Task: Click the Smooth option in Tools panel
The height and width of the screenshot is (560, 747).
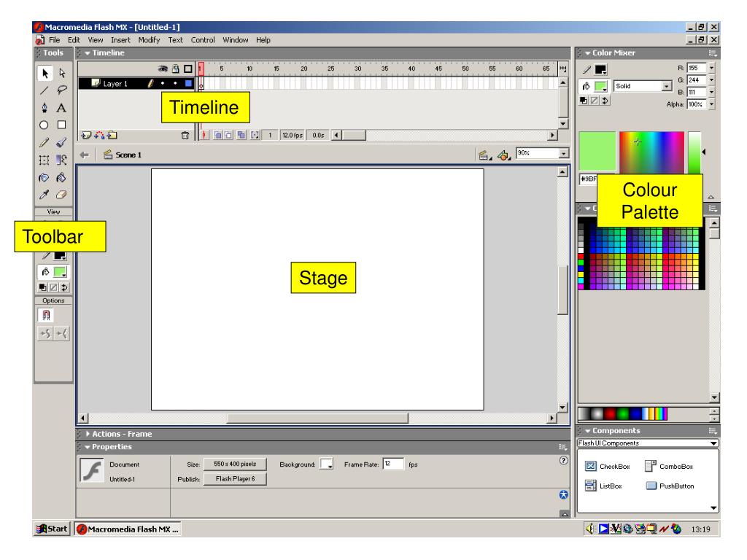Action: click(45, 333)
